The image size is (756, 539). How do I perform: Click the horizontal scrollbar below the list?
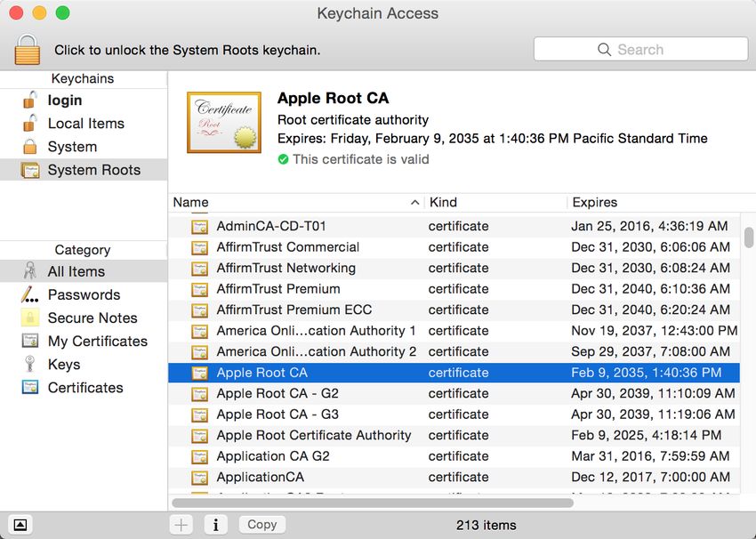click(373, 503)
